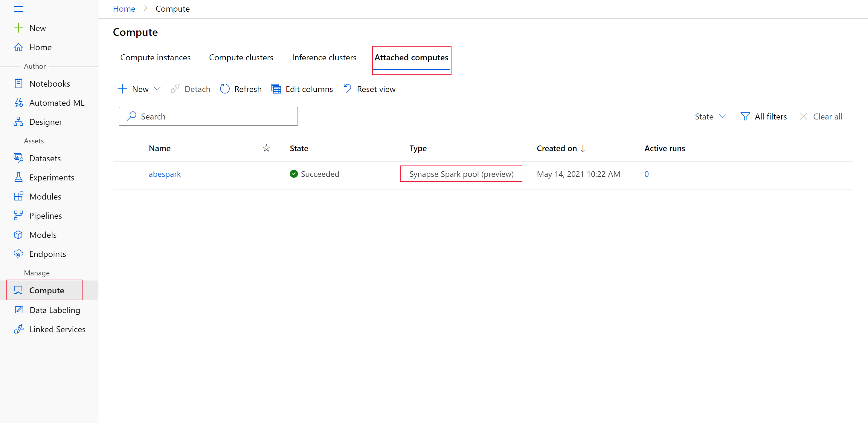The width and height of the screenshot is (868, 423).
Task: Click the Refresh button
Action: pos(241,88)
